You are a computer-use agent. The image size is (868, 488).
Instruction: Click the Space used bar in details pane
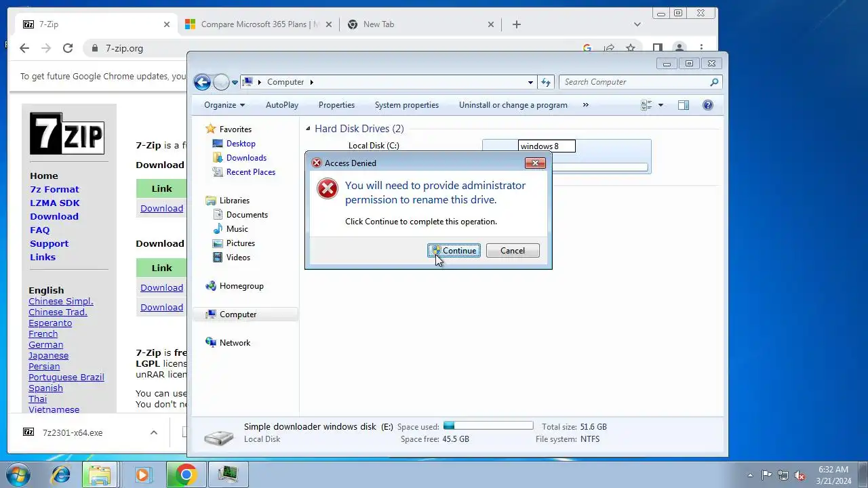488,426
